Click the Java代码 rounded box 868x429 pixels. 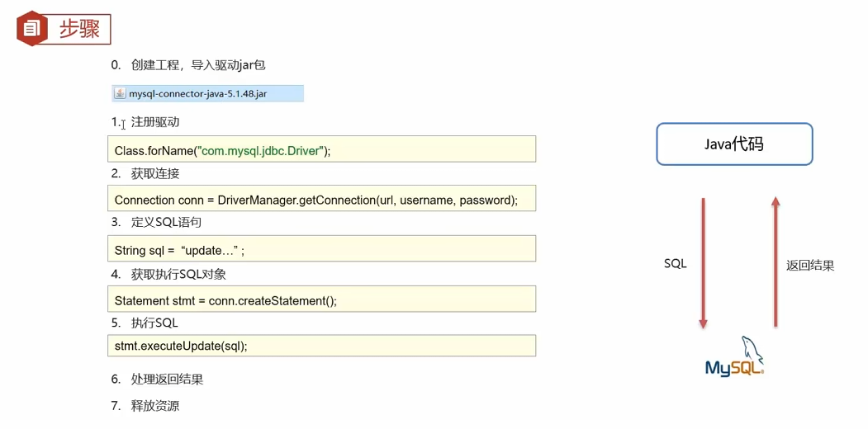tap(734, 144)
